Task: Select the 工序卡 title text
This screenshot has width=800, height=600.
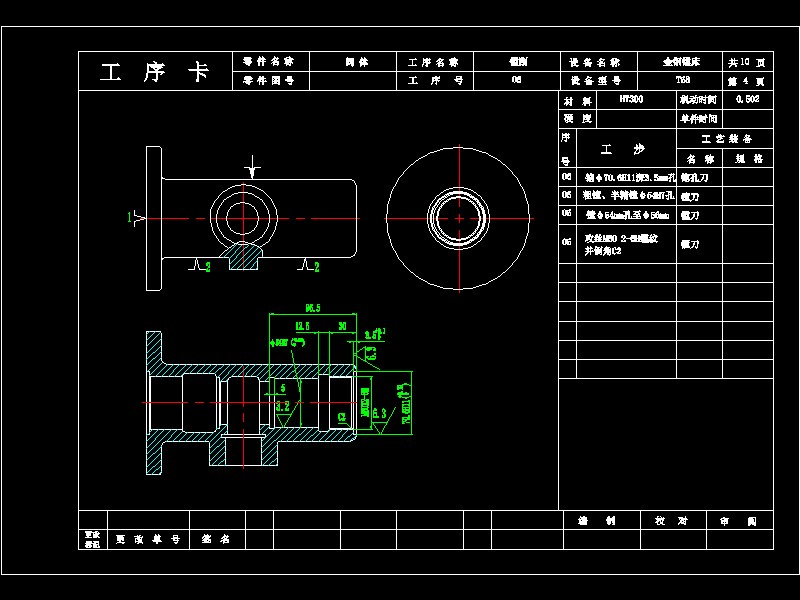Action: pos(155,72)
